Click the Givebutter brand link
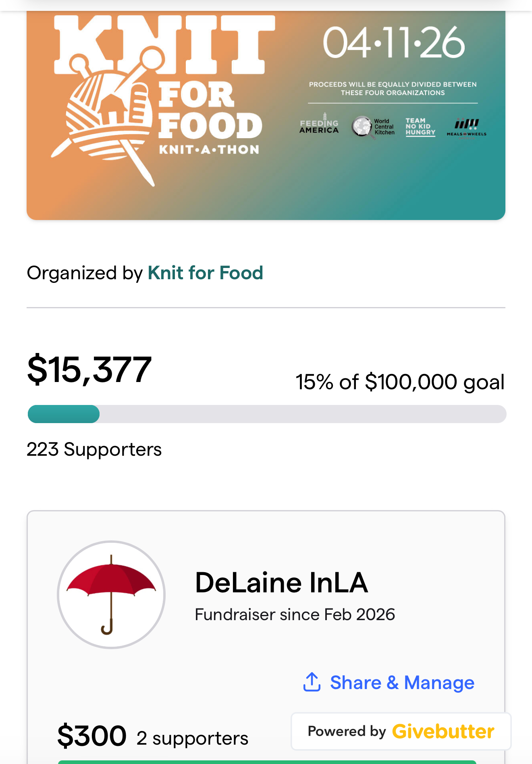The image size is (532, 764). click(443, 731)
